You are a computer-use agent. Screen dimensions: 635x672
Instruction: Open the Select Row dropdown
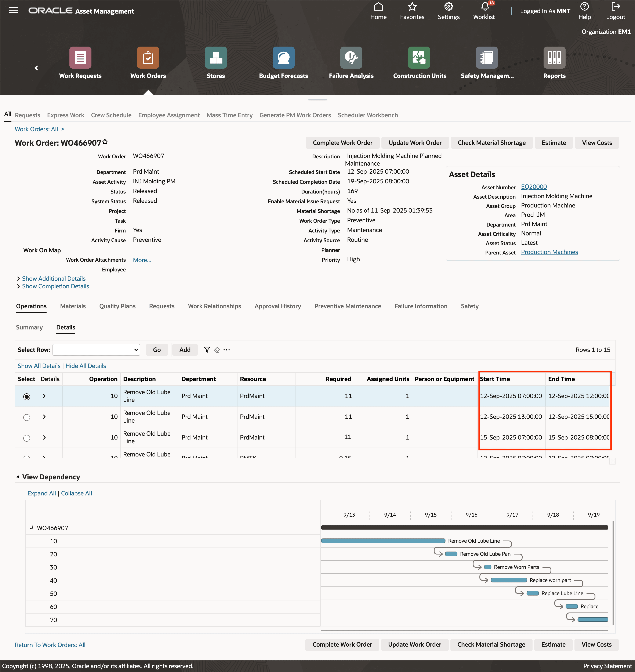coord(97,350)
